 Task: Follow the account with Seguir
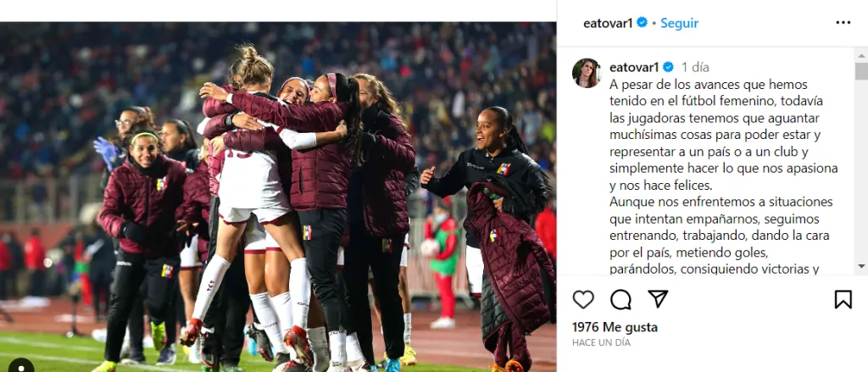click(x=679, y=23)
